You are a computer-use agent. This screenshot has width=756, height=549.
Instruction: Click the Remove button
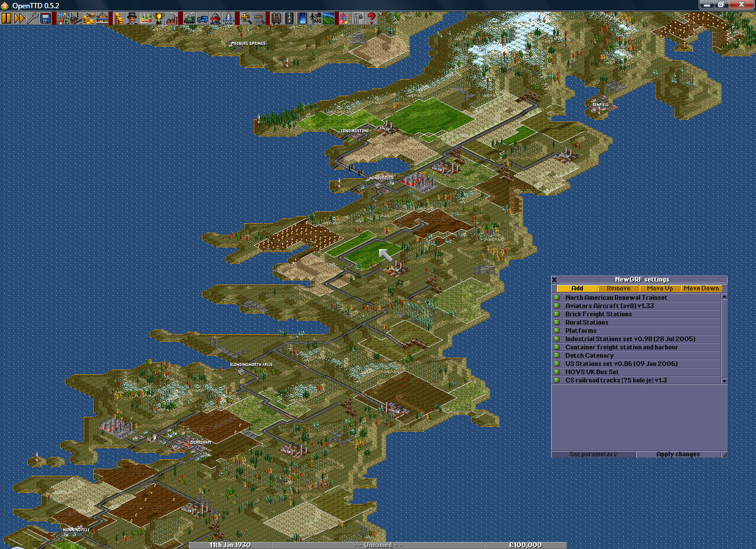pos(618,288)
